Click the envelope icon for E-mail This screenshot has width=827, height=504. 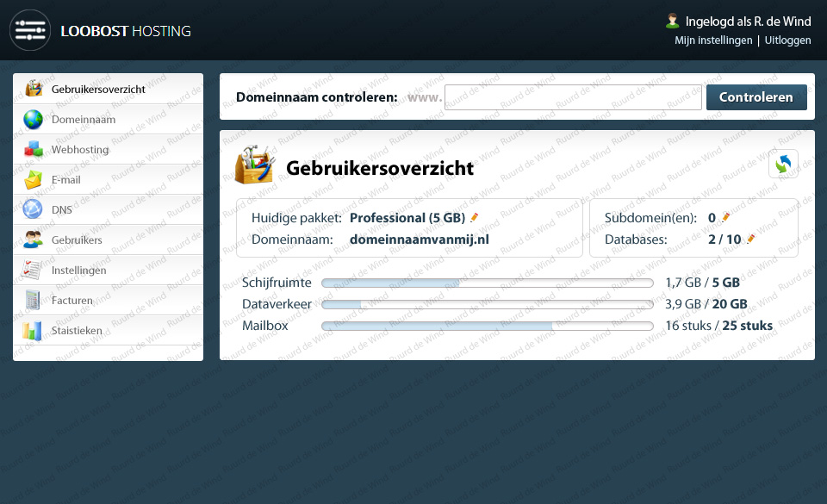[x=33, y=179]
